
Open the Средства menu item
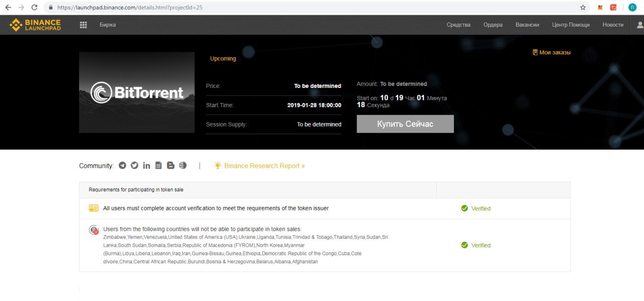458,25
